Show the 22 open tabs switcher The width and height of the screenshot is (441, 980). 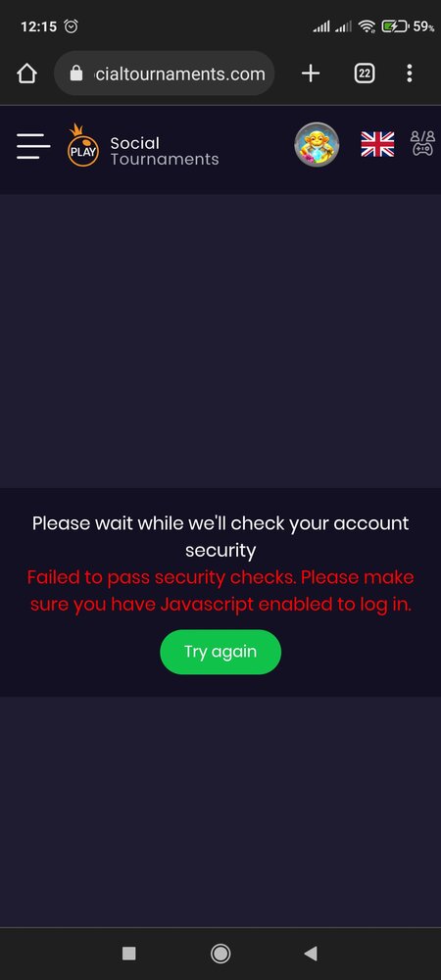click(365, 73)
